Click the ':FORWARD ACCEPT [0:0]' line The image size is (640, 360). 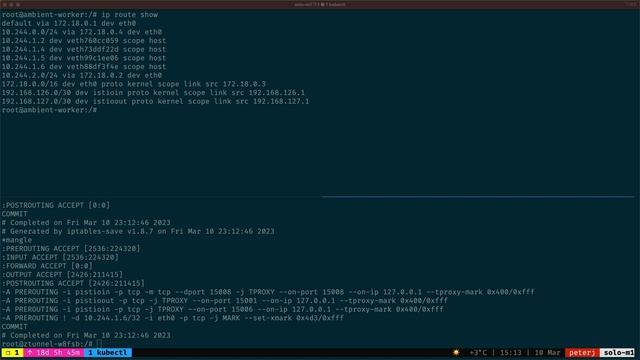click(x=47, y=266)
